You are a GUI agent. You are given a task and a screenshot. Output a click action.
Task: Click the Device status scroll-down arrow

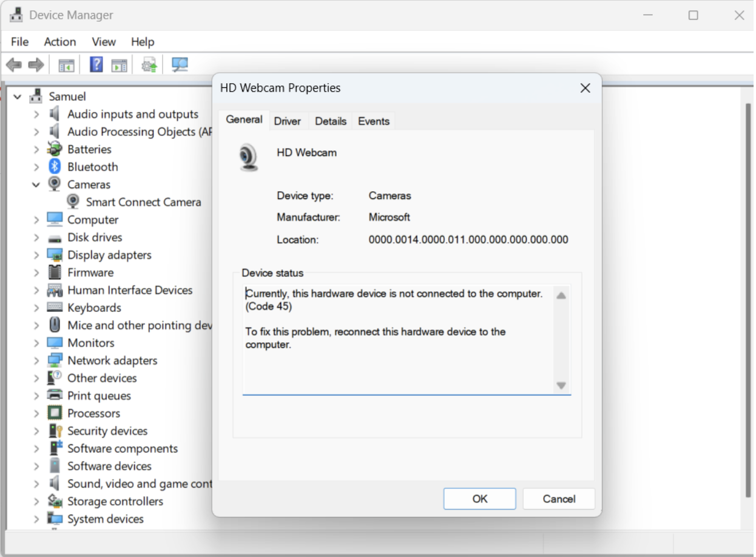(561, 385)
